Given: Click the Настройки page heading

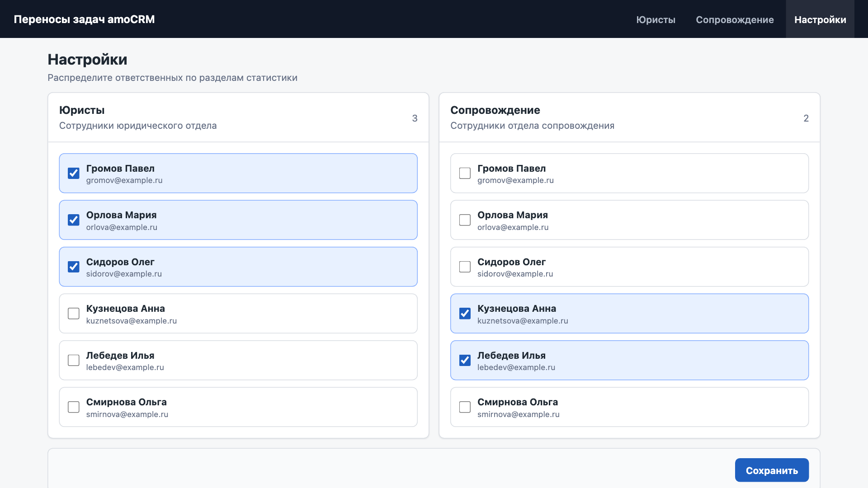Looking at the screenshot, I should [87, 60].
